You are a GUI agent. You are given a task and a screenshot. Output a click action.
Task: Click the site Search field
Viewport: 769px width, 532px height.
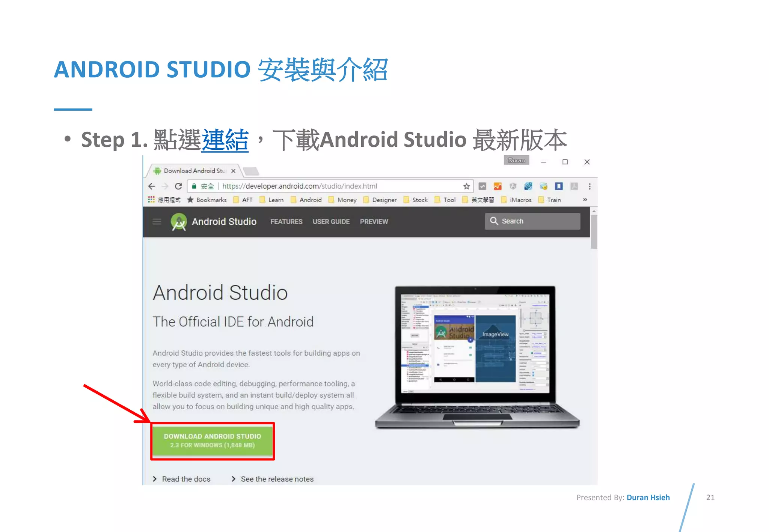click(532, 221)
